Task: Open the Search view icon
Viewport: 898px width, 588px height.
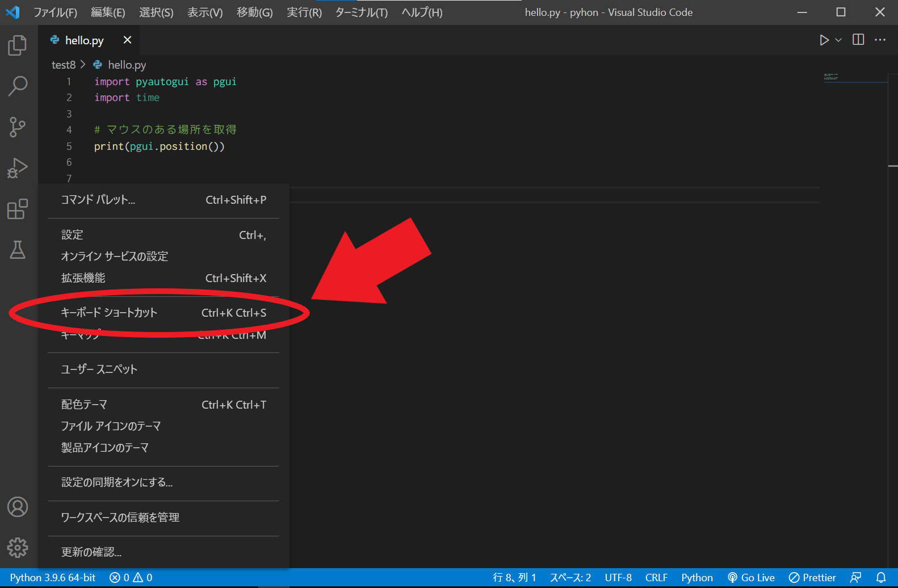Action: tap(18, 86)
